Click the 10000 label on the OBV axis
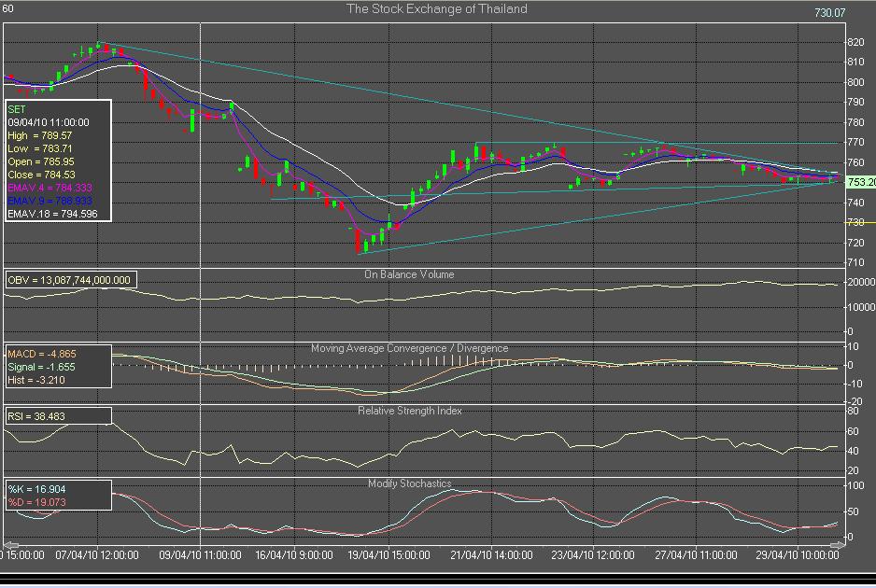 coord(861,307)
